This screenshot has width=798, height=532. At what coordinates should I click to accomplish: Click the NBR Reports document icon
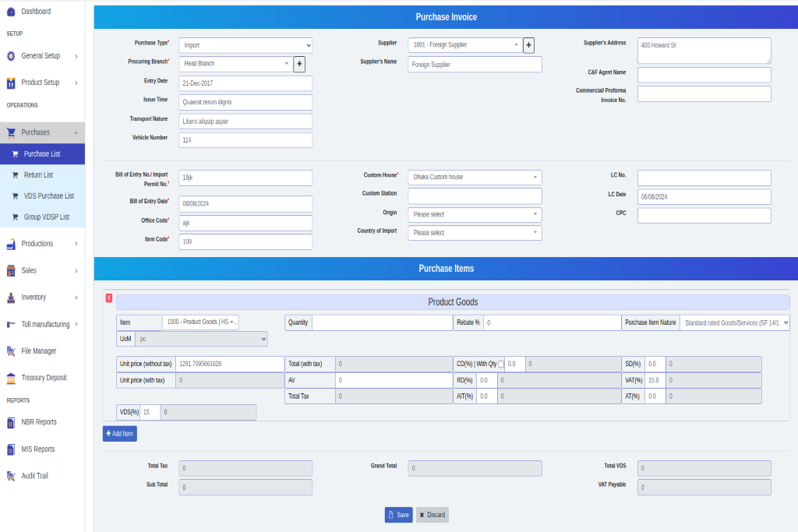click(x=11, y=422)
